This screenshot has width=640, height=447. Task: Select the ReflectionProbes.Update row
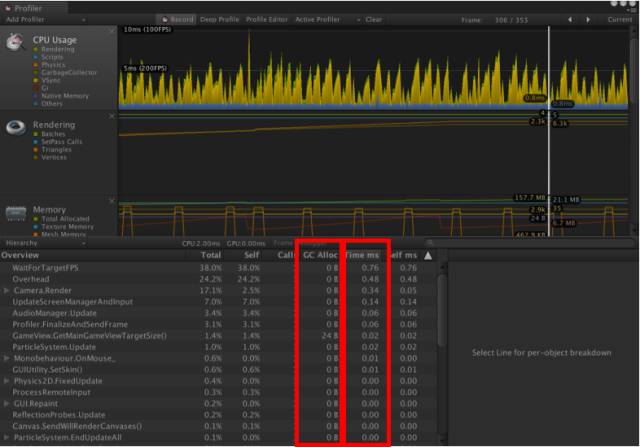218,415
